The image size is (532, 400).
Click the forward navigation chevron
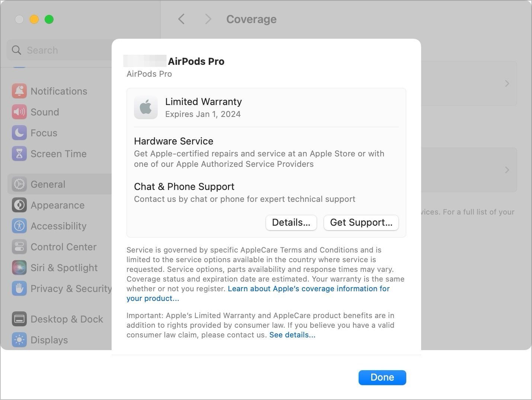point(208,19)
